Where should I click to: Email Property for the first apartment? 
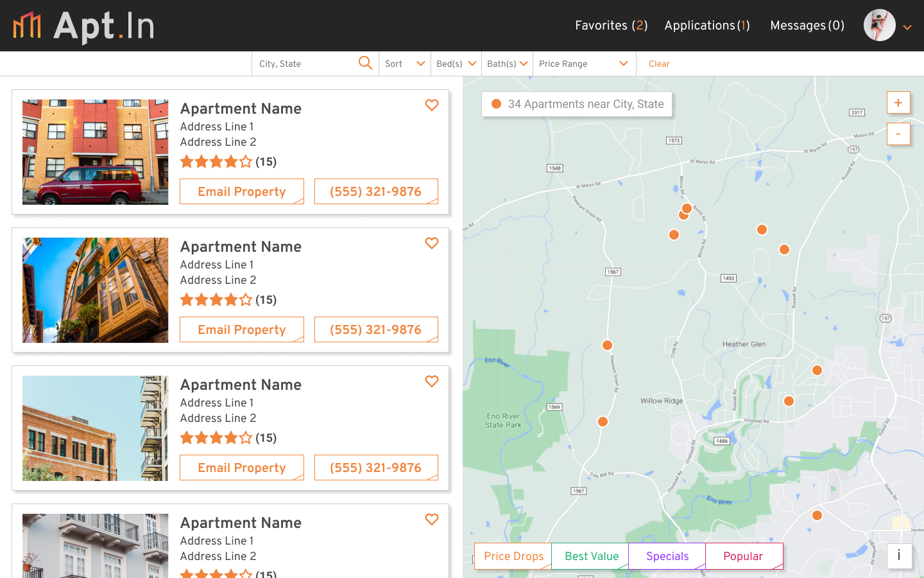click(242, 191)
